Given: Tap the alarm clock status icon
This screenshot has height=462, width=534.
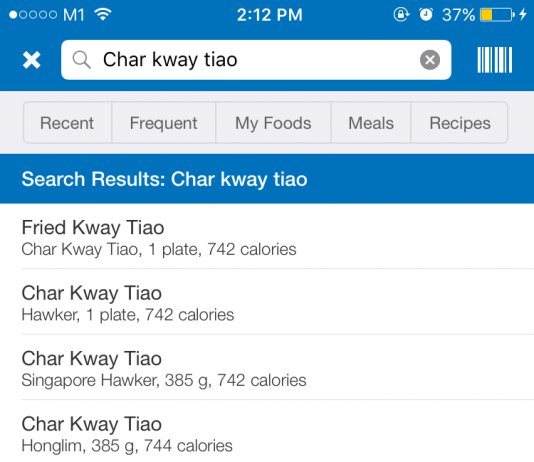Looking at the screenshot, I should coord(426,15).
